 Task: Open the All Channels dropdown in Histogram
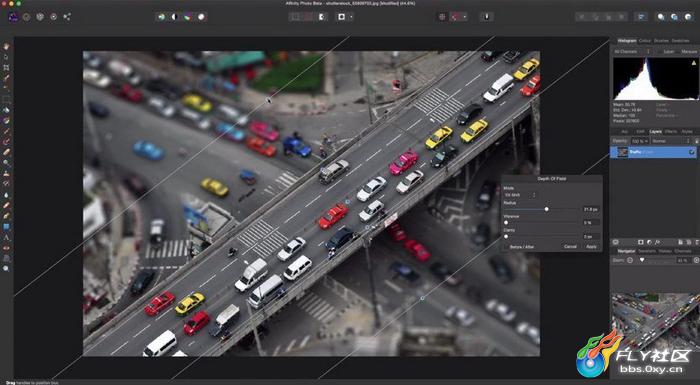632,52
